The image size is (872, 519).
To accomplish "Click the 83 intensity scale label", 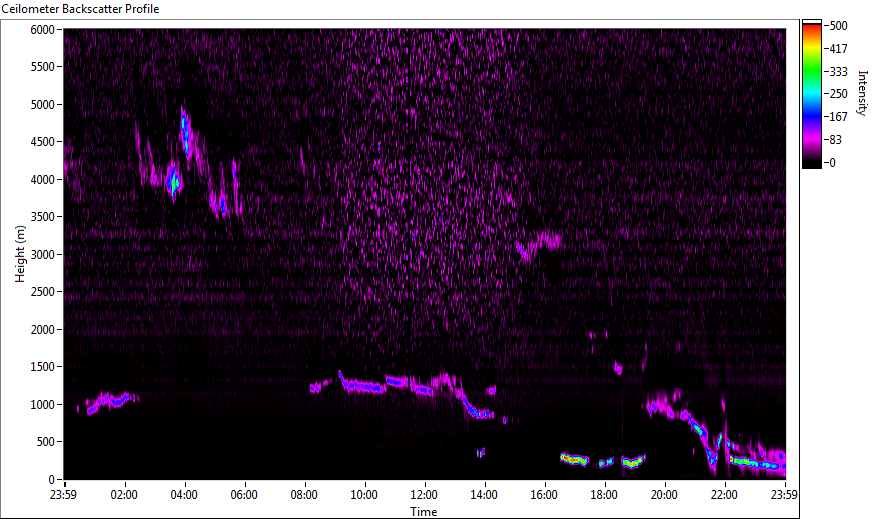I will tap(835, 140).
